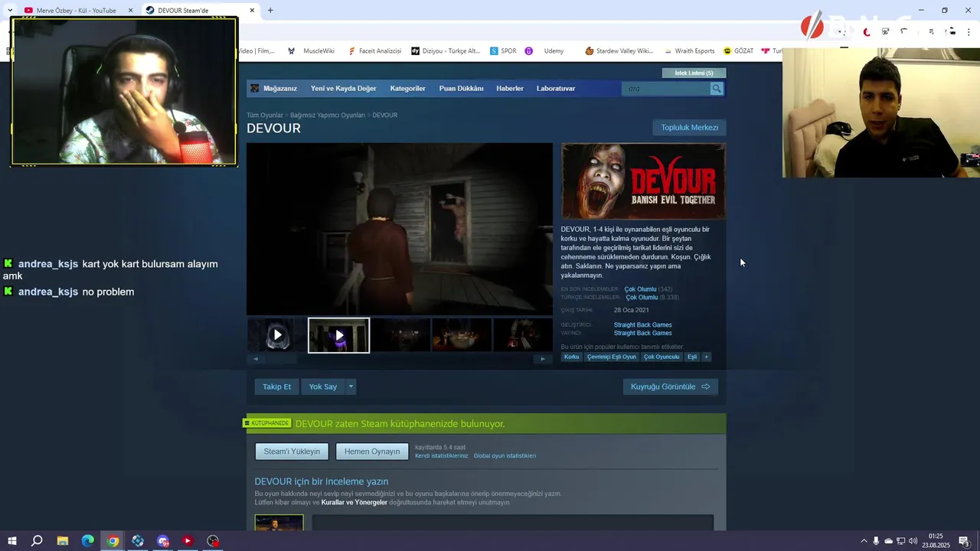Open Stardew Valley Wiki bookmark
This screenshot has width=980, height=551.
(619, 51)
